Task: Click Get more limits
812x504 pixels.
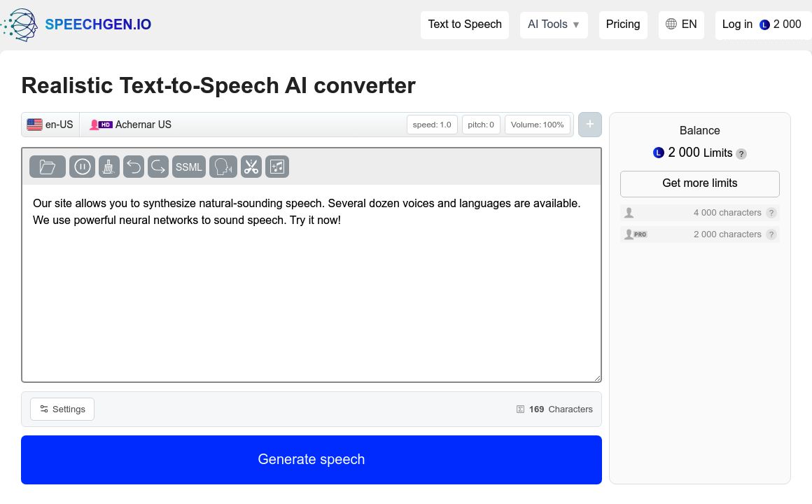Action: point(699,183)
